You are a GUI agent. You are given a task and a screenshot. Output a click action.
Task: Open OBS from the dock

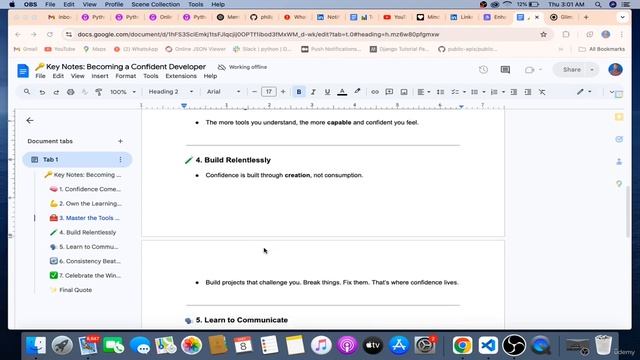click(514, 345)
